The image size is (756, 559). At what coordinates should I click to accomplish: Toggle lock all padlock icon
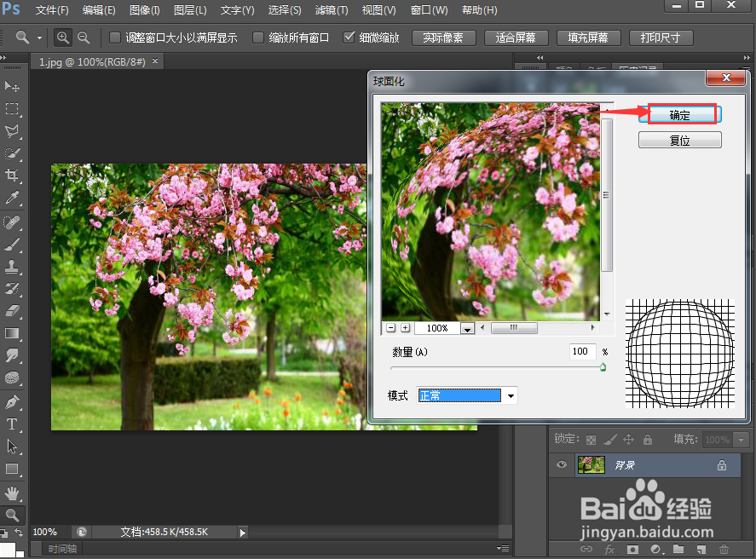(648, 439)
